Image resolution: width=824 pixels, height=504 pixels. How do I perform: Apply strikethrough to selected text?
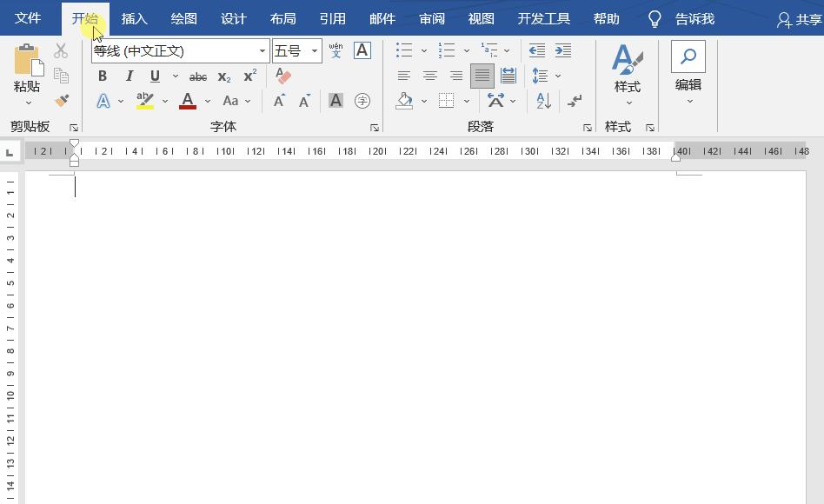click(x=198, y=76)
